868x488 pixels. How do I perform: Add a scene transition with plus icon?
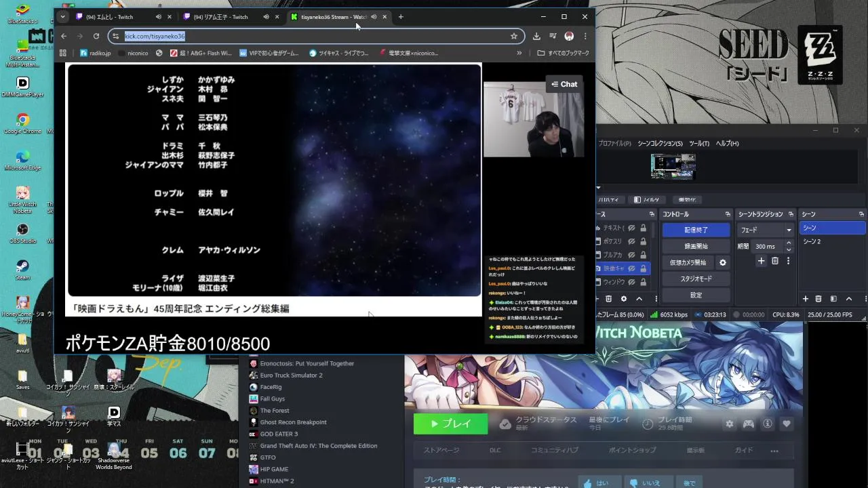click(761, 261)
